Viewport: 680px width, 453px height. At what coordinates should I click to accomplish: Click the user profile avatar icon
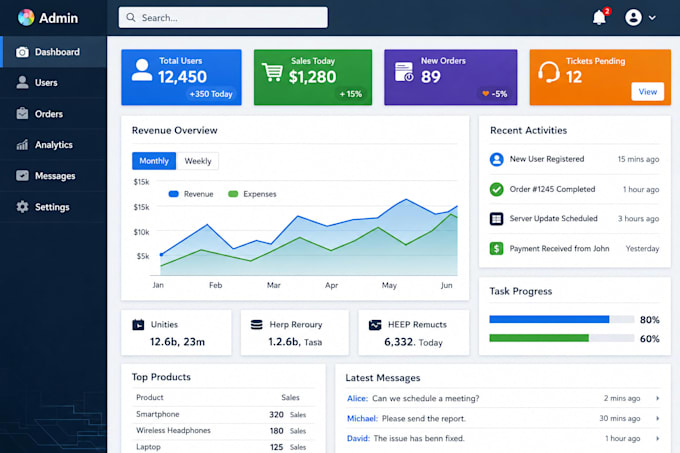(633, 17)
